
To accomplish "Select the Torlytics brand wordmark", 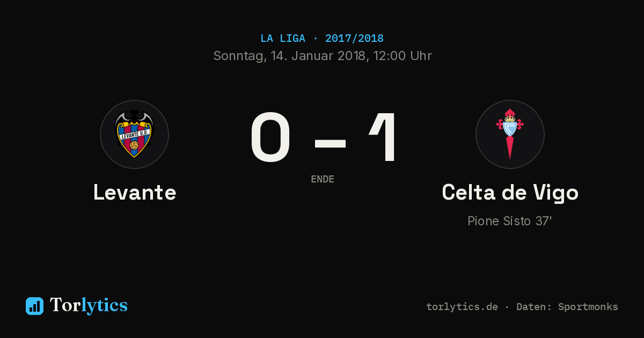I will pos(89,305).
